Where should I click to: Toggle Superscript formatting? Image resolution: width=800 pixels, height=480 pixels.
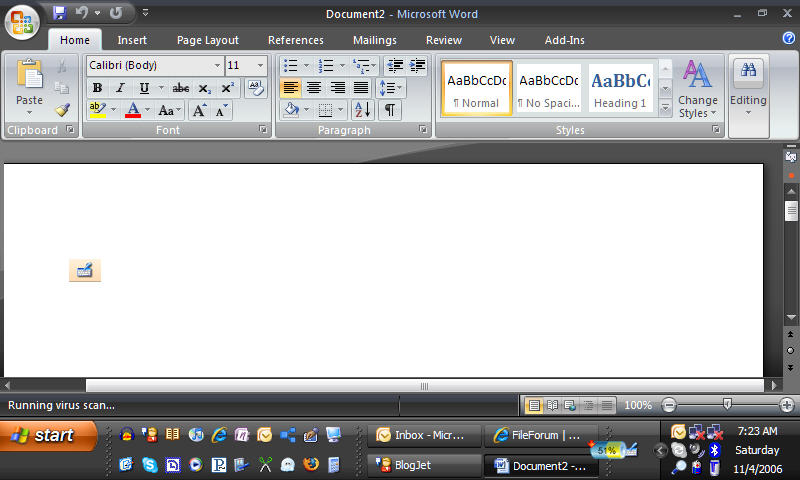(227, 88)
